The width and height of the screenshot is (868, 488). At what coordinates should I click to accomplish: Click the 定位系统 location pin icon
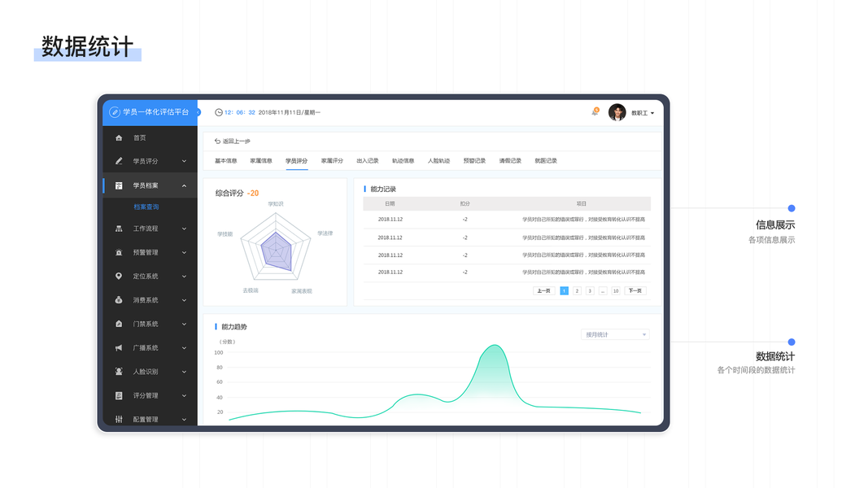(119, 276)
